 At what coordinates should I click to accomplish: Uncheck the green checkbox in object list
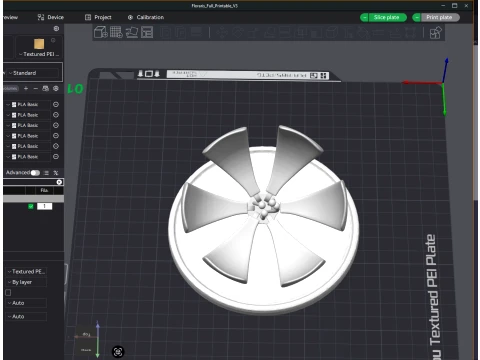click(x=31, y=206)
